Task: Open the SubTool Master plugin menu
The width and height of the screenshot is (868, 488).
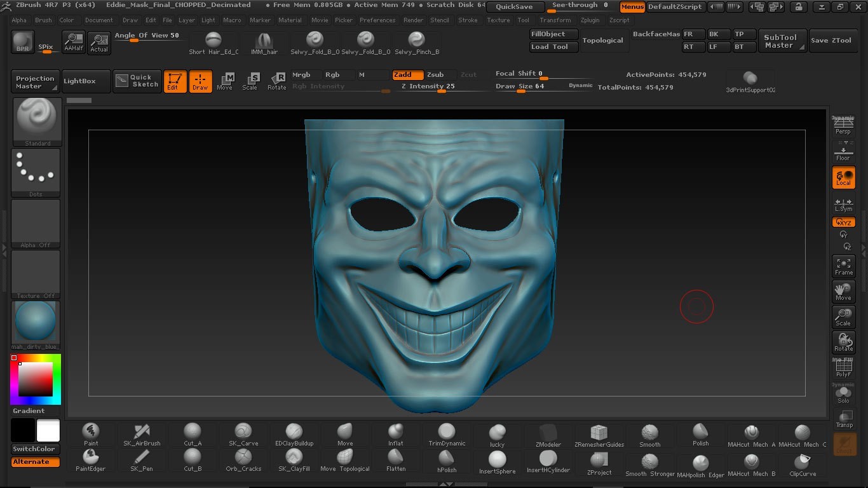Action: (x=781, y=41)
